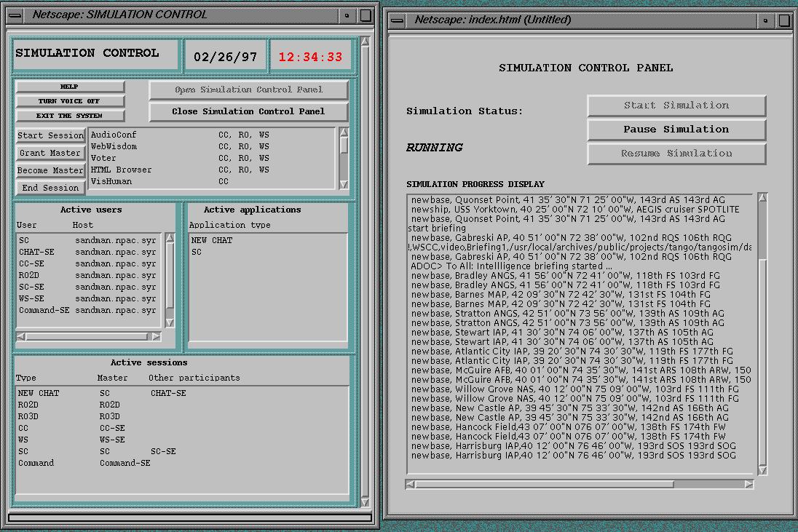Click Close Simulation Control Panel button
Image resolution: width=798 pixels, height=532 pixels.
pos(248,111)
